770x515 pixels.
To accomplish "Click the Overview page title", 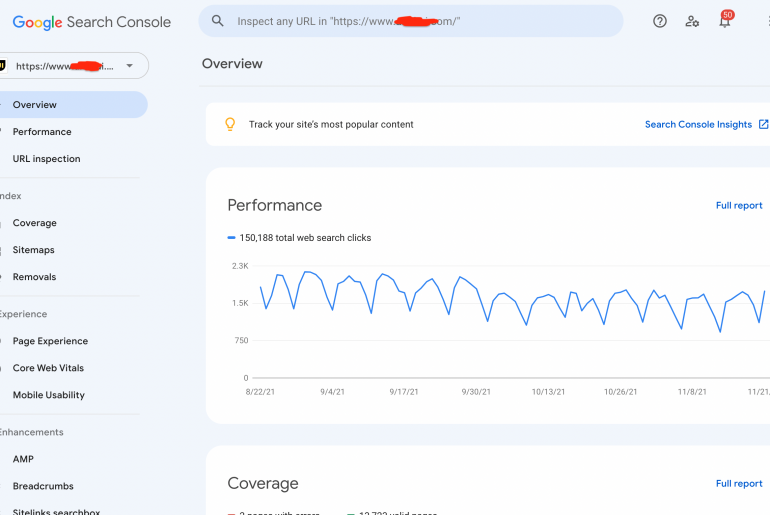I will click(x=232, y=64).
